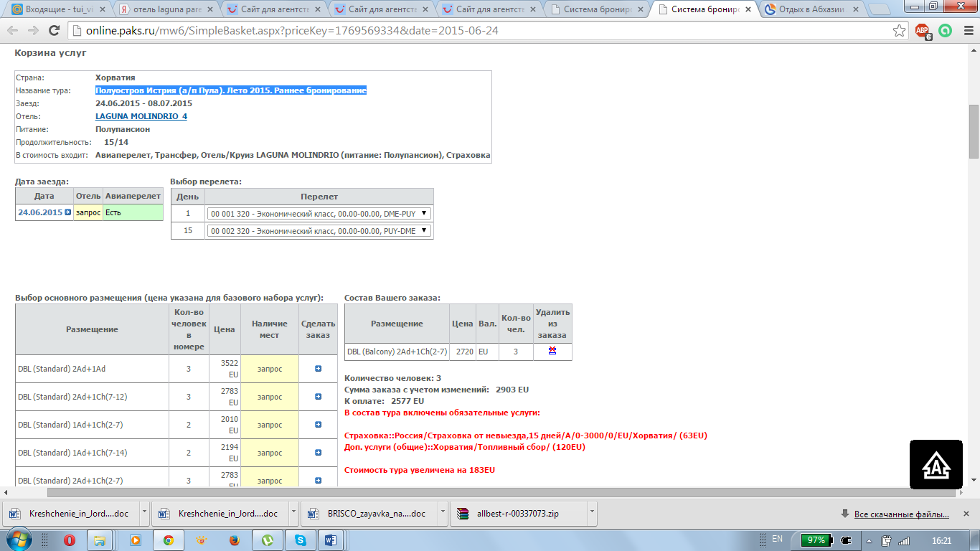The width and height of the screenshot is (980, 551).
Task: Open Windows Explorer from the taskbar
Action: (x=100, y=540)
